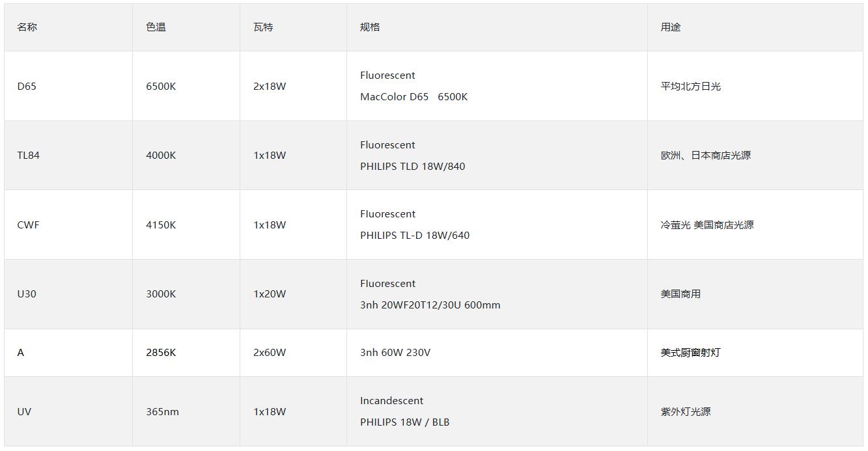Select the UV name cell
The width and height of the screenshot is (868, 451).
[24, 412]
